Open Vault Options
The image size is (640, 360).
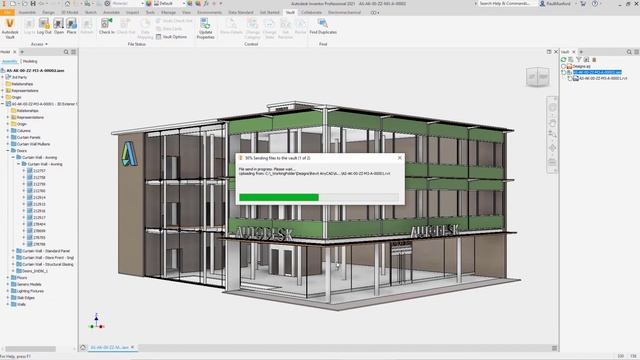click(171, 37)
